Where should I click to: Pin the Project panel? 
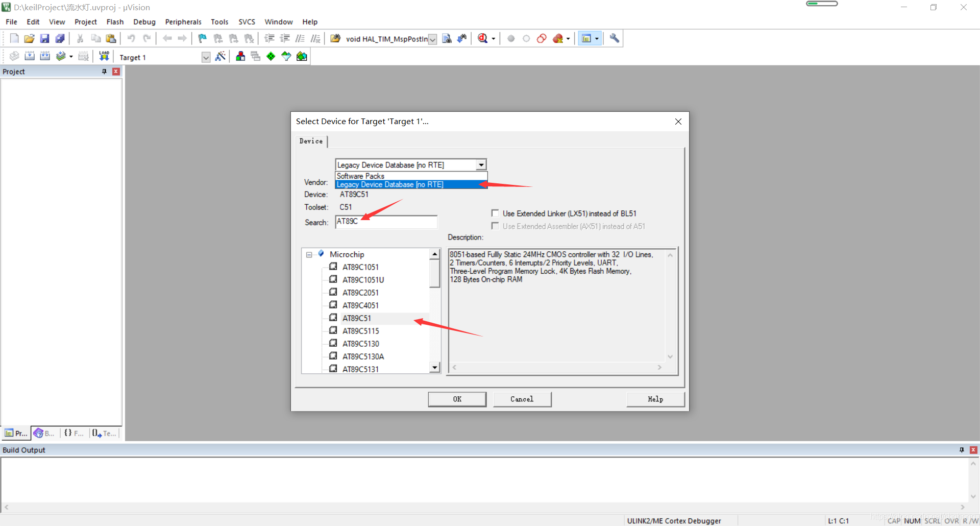coord(104,71)
